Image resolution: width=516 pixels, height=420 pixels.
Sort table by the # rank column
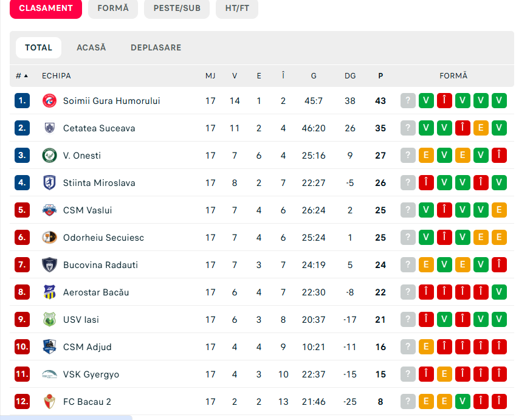(22, 76)
